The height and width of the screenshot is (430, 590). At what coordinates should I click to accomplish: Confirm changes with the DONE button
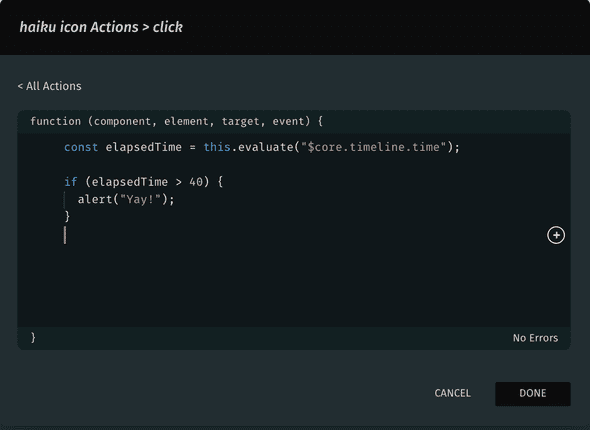pos(532,394)
